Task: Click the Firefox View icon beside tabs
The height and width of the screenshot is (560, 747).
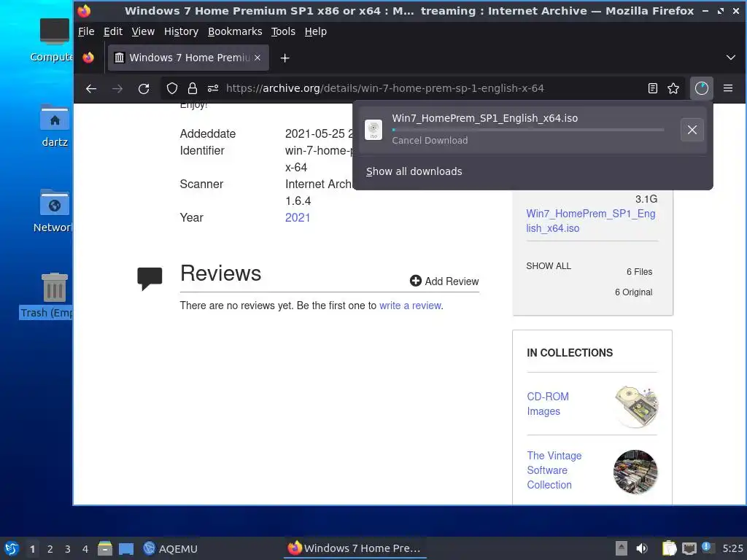Action: click(88, 58)
